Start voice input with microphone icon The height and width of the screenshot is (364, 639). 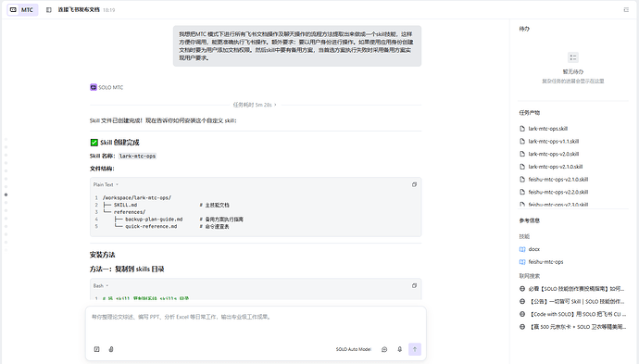point(400,349)
